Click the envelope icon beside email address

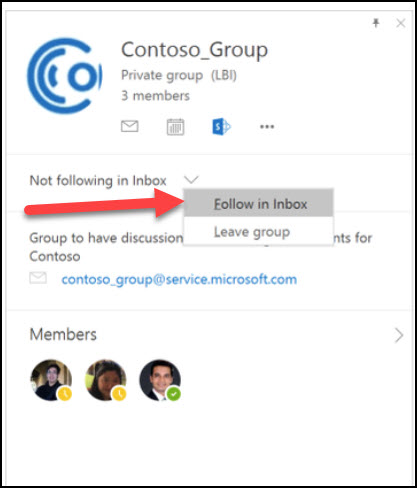38,278
